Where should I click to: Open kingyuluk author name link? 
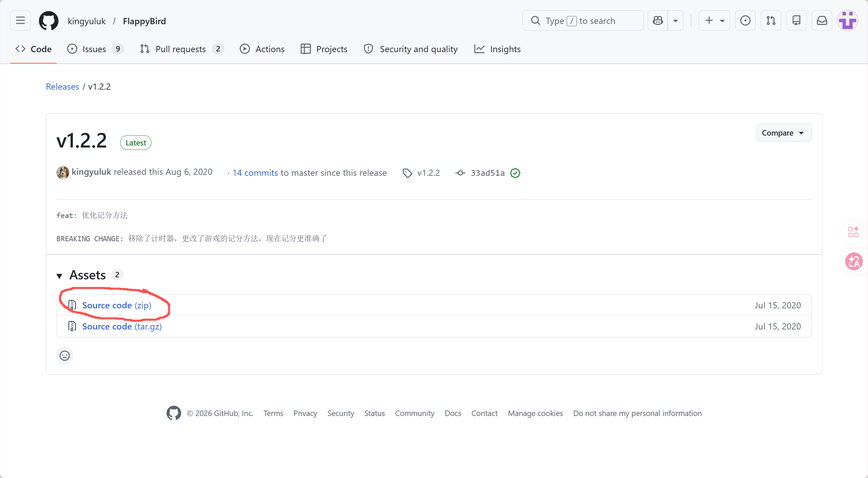tap(91, 172)
